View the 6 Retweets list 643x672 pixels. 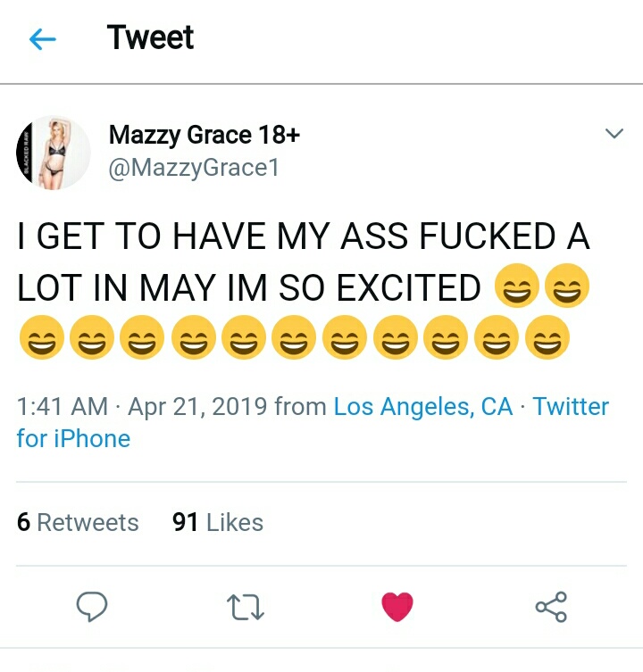78,522
